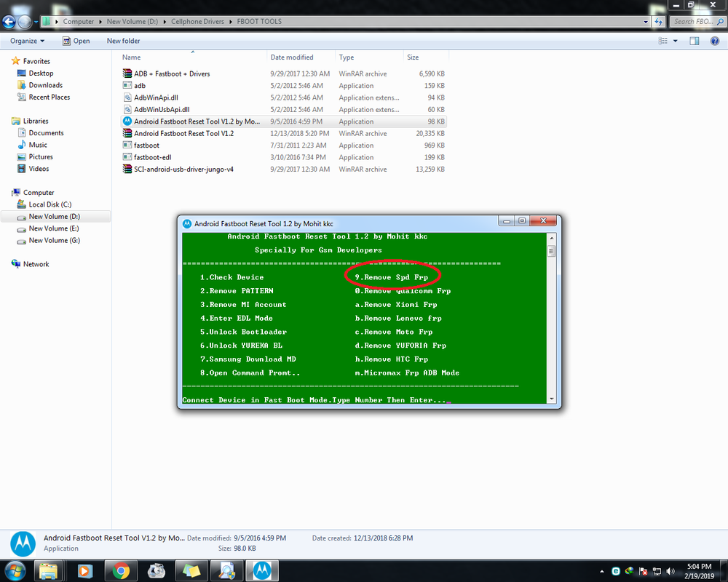The image size is (728, 582).
Task: Select SCI-android-usb-driver-jungo-v4 archive
Action: coord(283,170)
